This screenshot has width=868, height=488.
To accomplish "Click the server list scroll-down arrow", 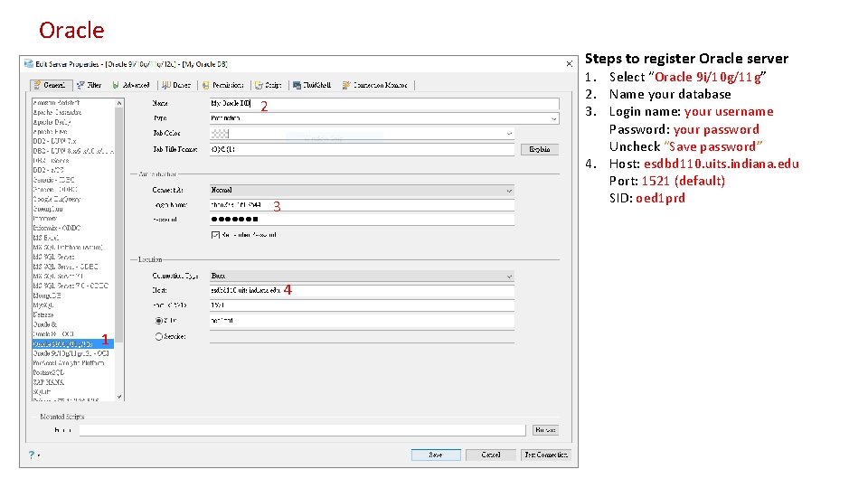I will [119, 397].
